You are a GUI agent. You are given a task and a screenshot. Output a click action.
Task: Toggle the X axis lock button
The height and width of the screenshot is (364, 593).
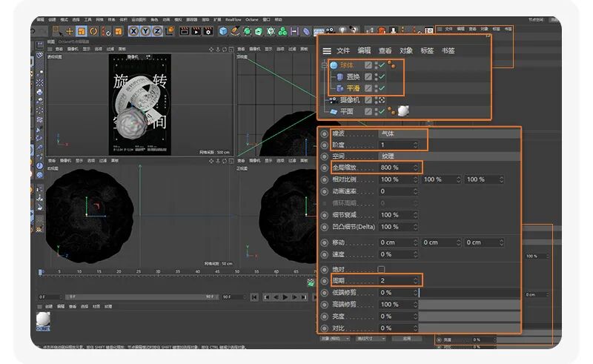tap(133, 31)
